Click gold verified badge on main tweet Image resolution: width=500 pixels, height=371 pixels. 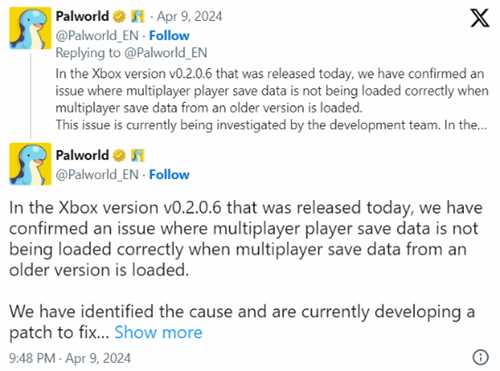coord(119,155)
